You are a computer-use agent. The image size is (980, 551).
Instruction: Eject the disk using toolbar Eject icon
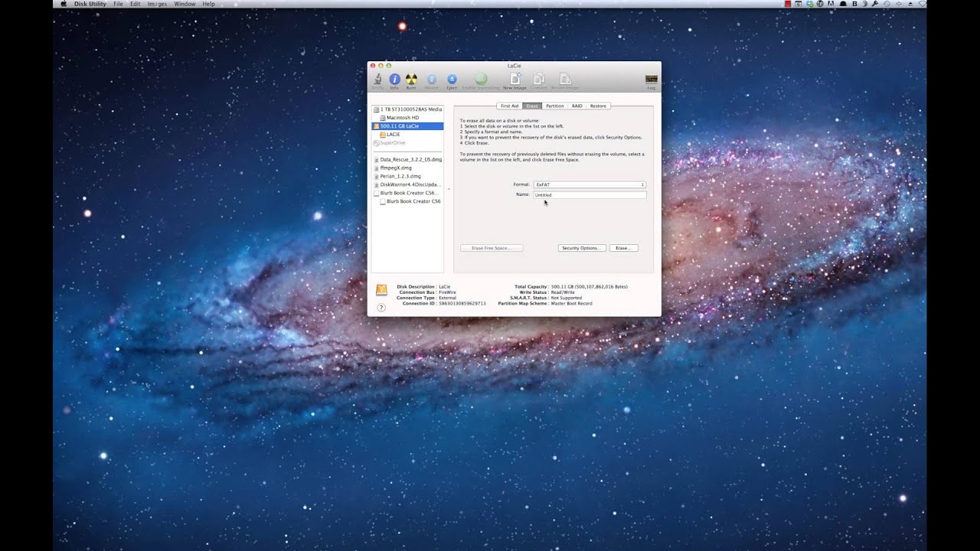point(452,79)
